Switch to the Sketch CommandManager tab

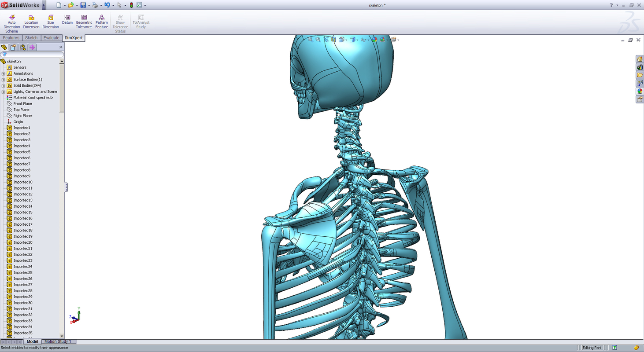pos(31,37)
